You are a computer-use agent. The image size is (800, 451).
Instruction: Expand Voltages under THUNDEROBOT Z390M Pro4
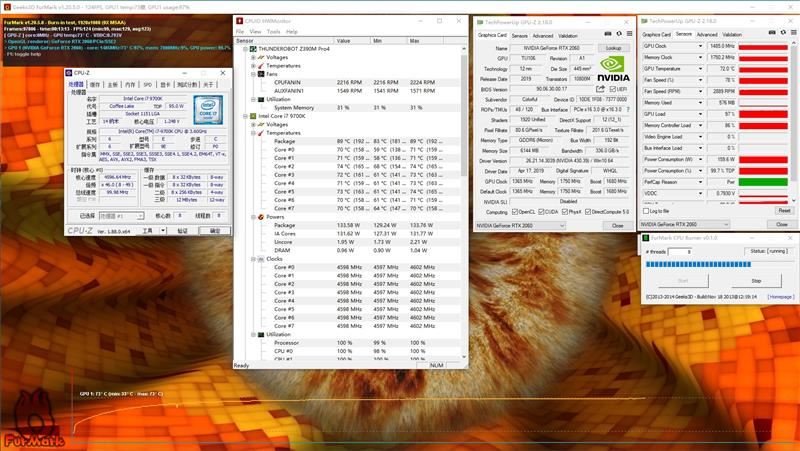pyautogui.click(x=254, y=57)
